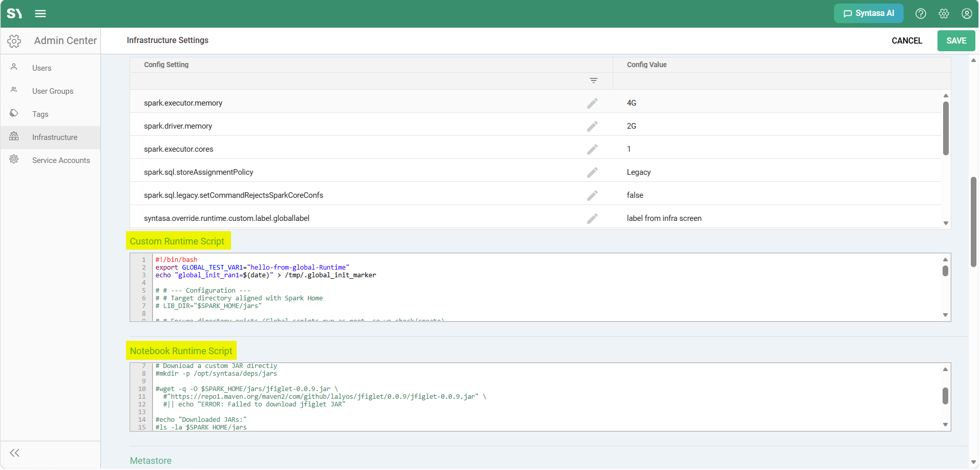
Task: Click down arrow in Custom Runtime Script editor
Action: click(945, 315)
